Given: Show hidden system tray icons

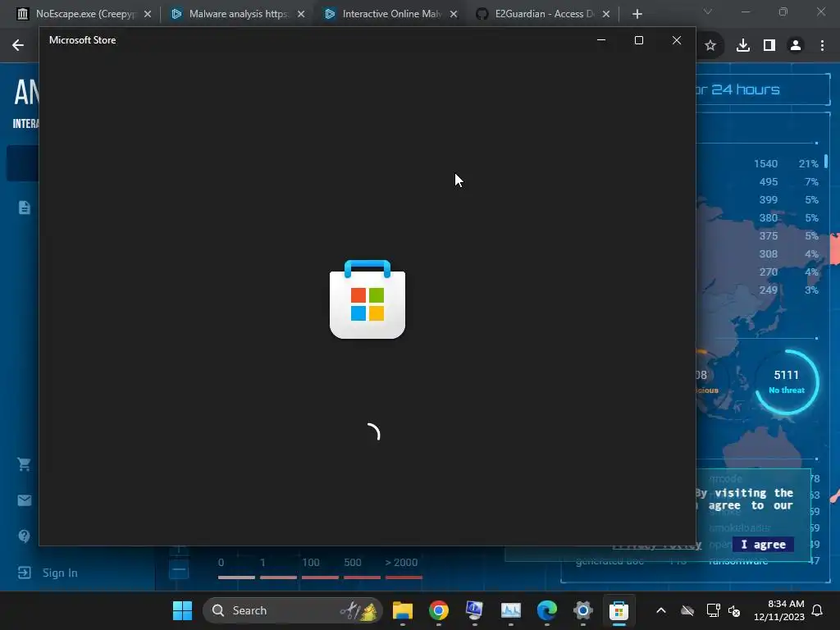Looking at the screenshot, I should (661, 610).
